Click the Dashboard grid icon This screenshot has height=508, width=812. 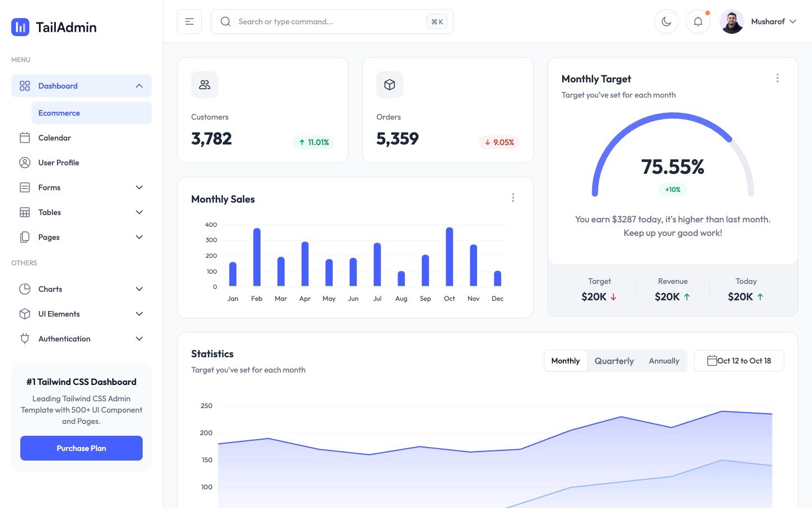25,86
